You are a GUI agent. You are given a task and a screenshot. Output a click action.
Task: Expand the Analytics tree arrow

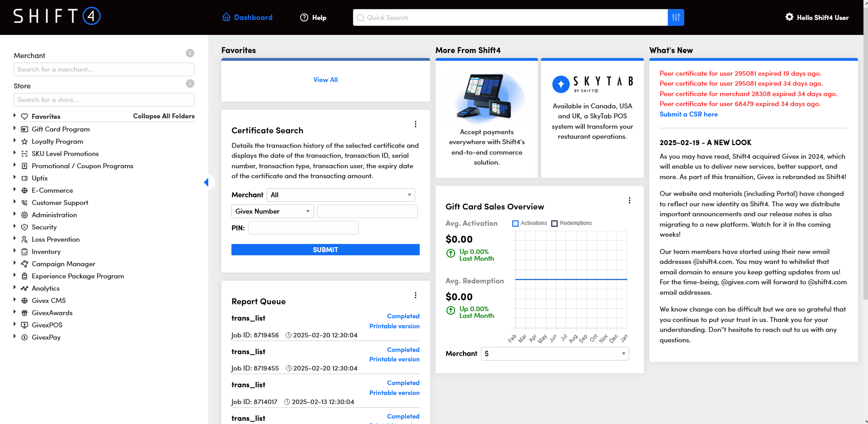pyautogui.click(x=15, y=288)
